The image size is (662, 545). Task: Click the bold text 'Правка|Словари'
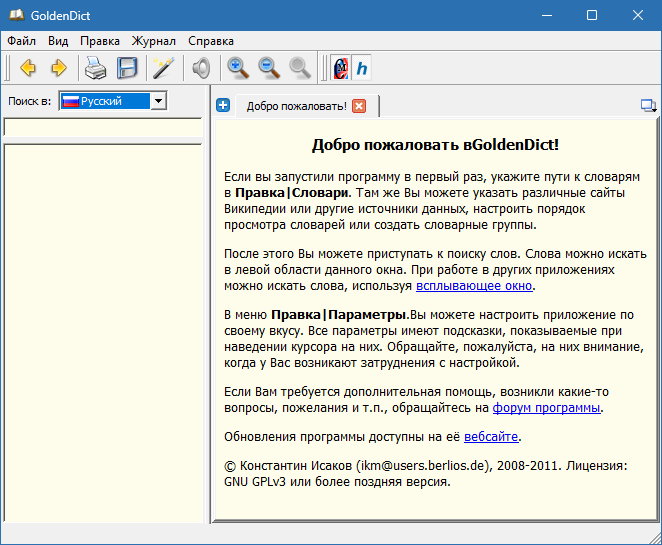[x=292, y=193]
